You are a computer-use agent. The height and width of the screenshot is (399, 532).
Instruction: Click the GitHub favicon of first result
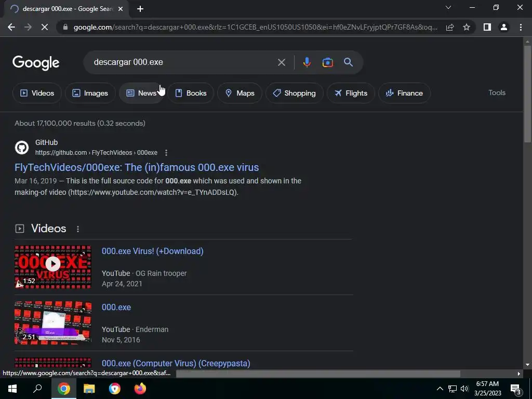[22, 148]
